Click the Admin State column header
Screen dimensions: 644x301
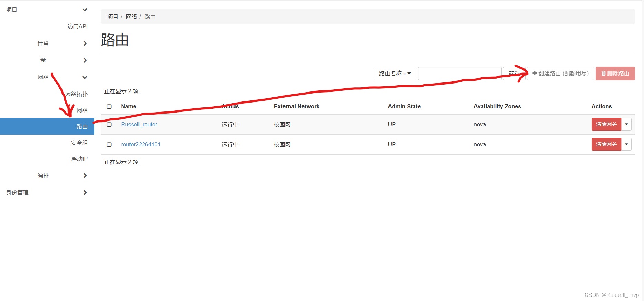(x=404, y=106)
